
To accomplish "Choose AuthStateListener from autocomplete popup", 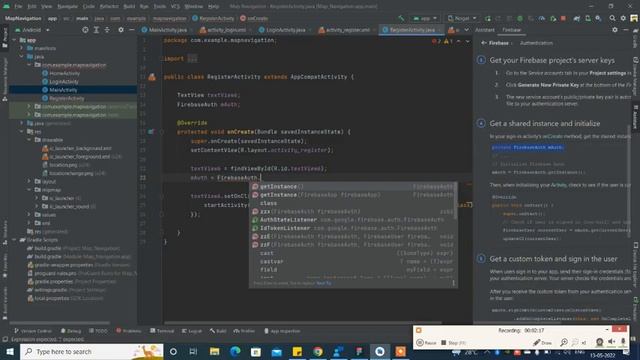I will coord(353,220).
